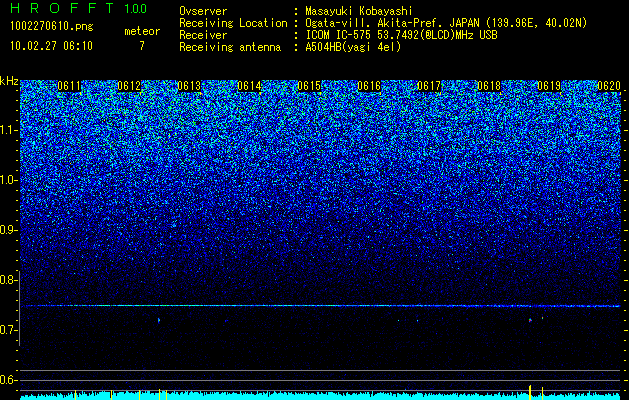This screenshot has height=400, width=629.
Task: Click the meteor count value 7
Action: coord(142,46)
